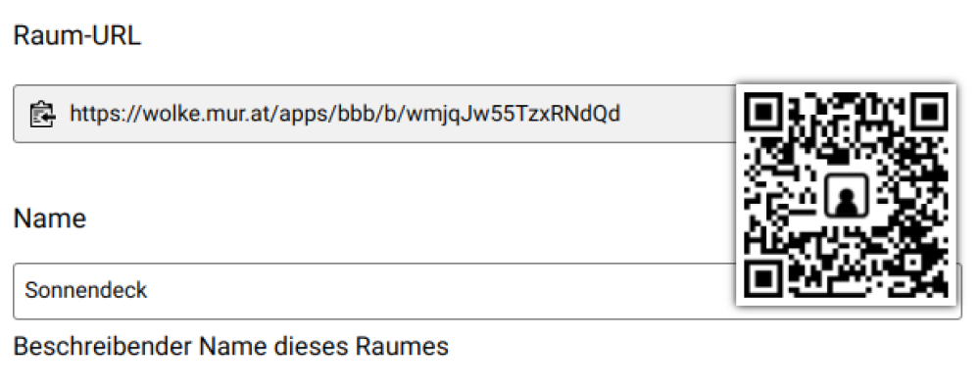The image size is (980, 390).
Task: Open the room QR code image
Action: click(x=847, y=194)
